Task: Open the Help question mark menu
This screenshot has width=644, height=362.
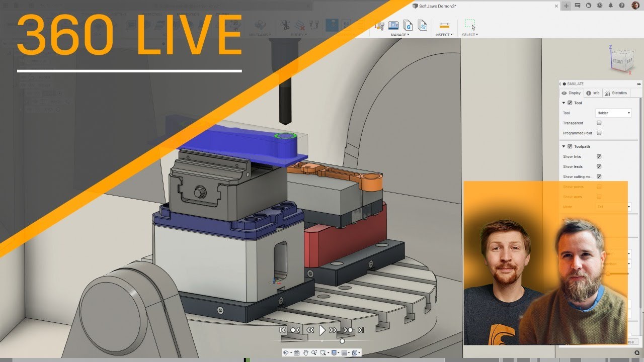Action: (x=622, y=6)
